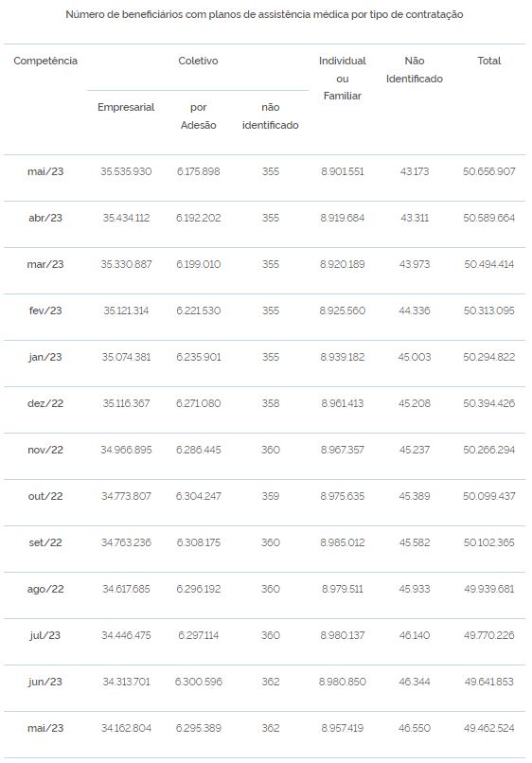Select por Adesão value 6.235.901

(x=198, y=357)
